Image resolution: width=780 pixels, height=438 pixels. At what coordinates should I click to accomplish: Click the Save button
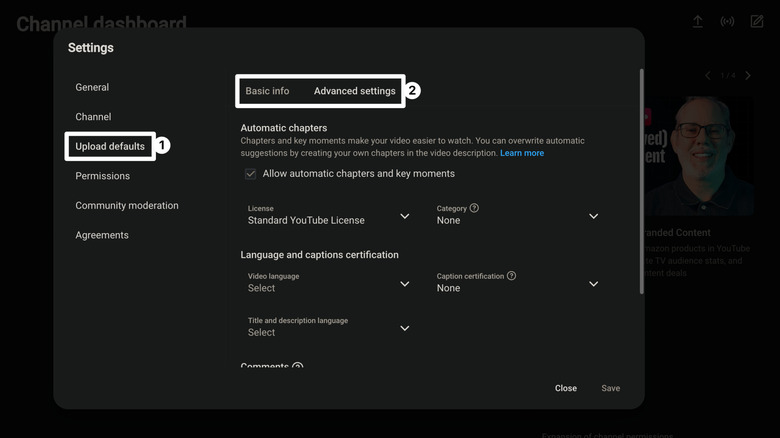610,388
